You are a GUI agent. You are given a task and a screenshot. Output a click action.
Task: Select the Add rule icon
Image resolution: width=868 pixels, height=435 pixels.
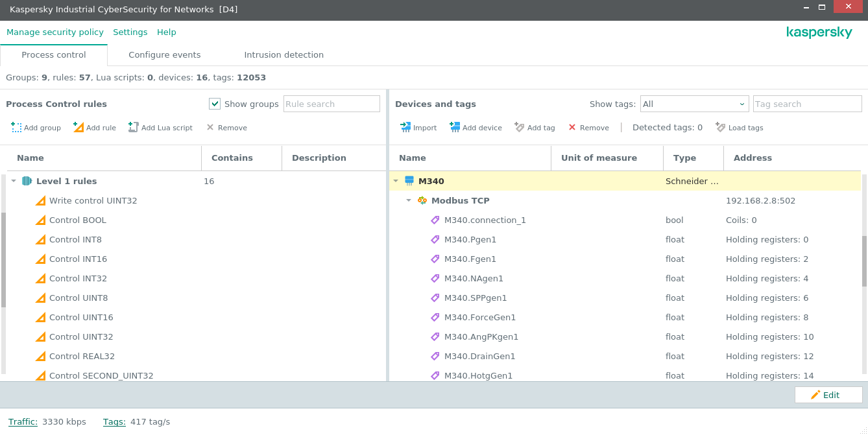pos(78,127)
